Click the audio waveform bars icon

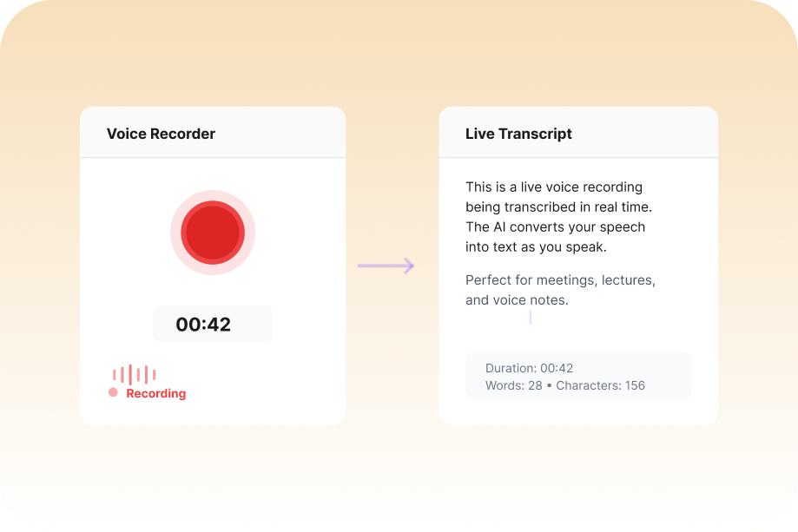pos(134,375)
